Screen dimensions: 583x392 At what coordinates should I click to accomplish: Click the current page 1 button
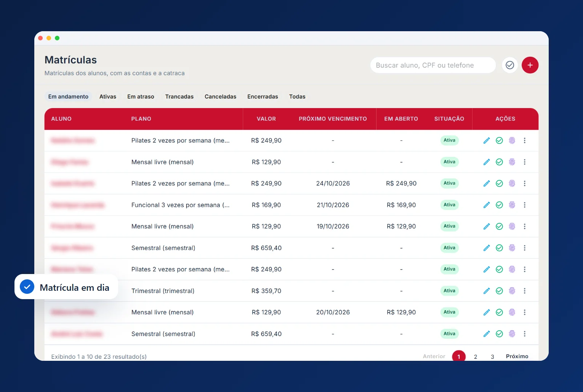pyautogui.click(x=459, y=356)
